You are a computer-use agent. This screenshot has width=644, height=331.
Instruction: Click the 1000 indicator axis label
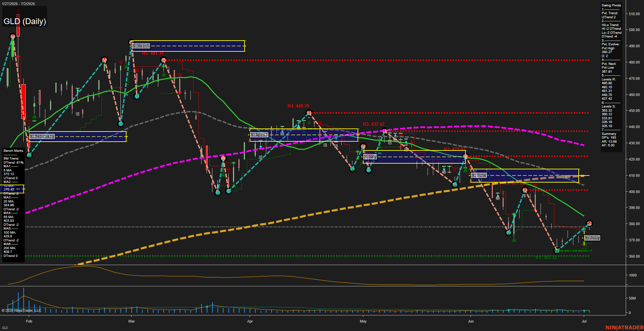[633, 275]
